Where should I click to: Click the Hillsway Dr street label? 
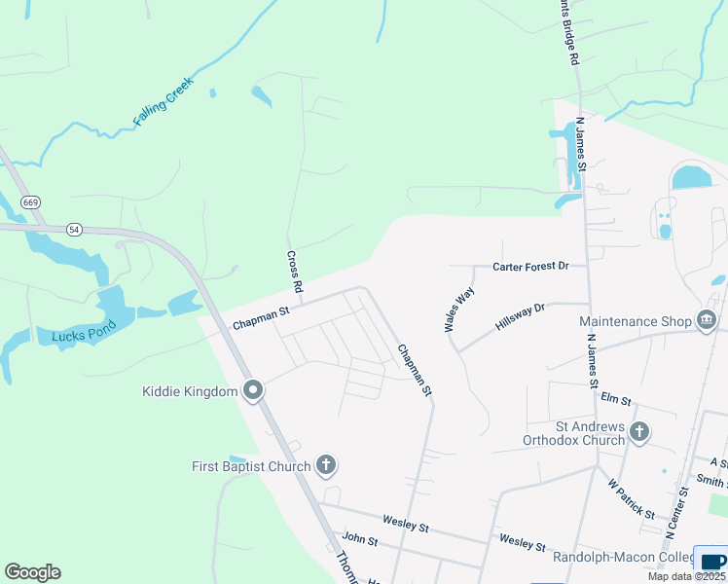click(520, 317)
